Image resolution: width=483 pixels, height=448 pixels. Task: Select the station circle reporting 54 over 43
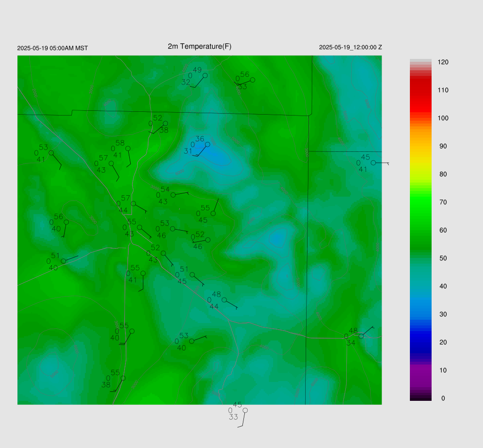click(x=173, y=195)
